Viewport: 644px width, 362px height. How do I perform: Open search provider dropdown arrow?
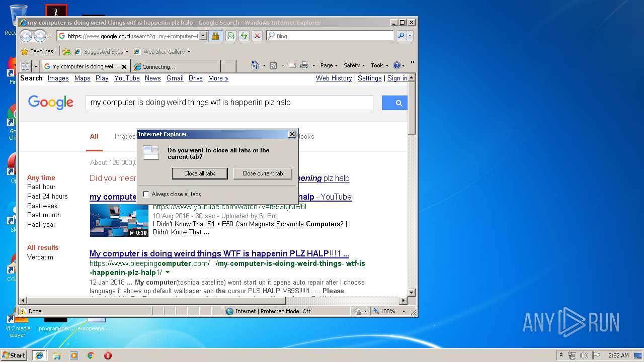click(x=410, y=36)
